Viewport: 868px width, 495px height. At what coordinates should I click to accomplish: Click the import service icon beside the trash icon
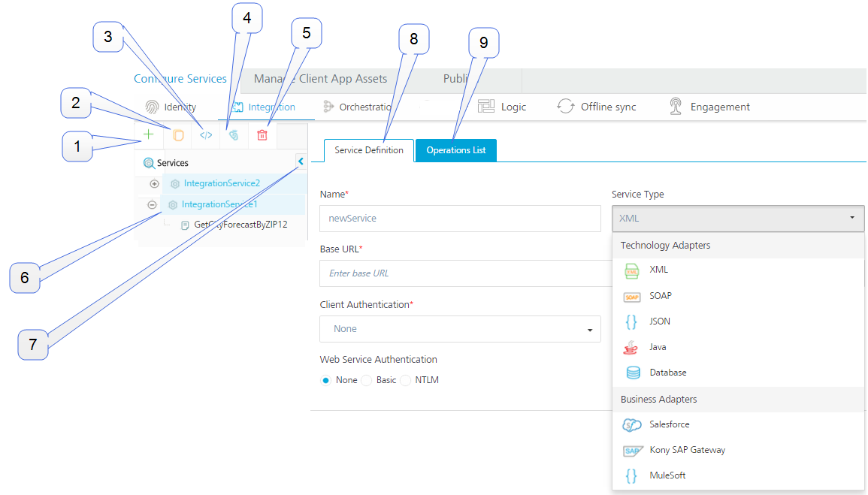[234, 135]
